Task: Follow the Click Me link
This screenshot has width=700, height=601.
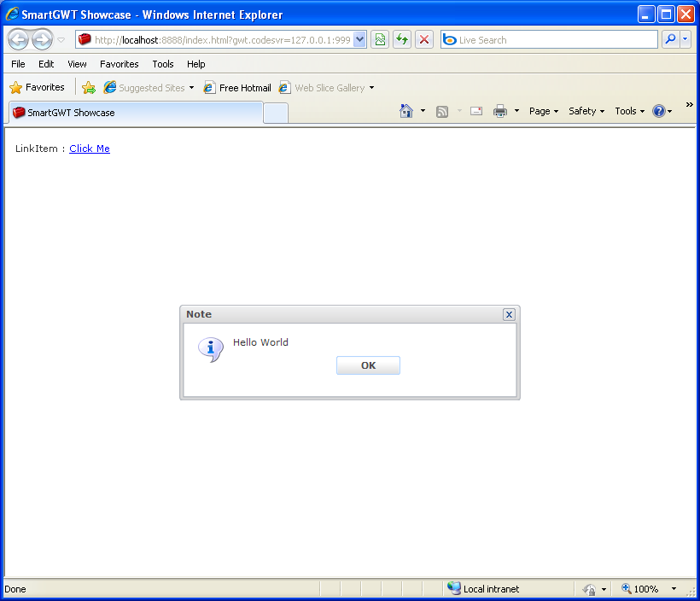Action: click(90, 149)
